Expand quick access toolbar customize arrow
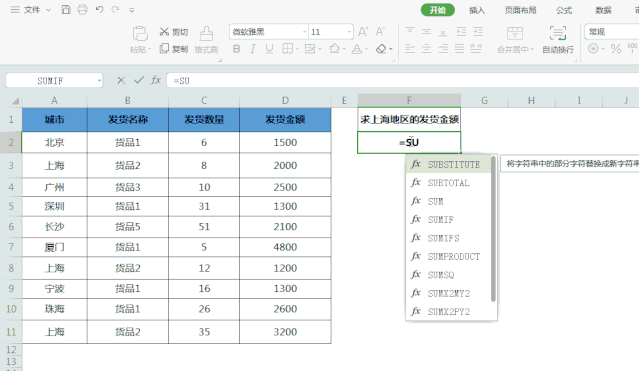Image resolution: width=639 pixels, height=371 pixels. point(132,10)
